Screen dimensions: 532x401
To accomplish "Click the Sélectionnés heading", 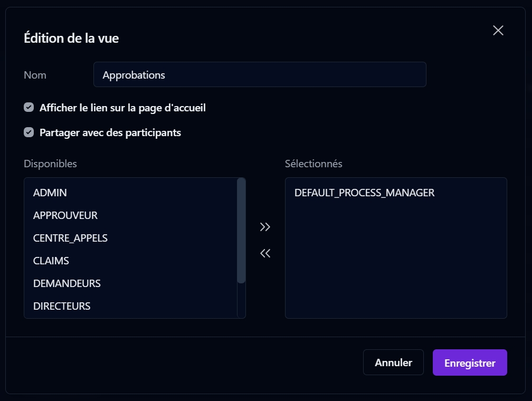I will tap(313, 164).
